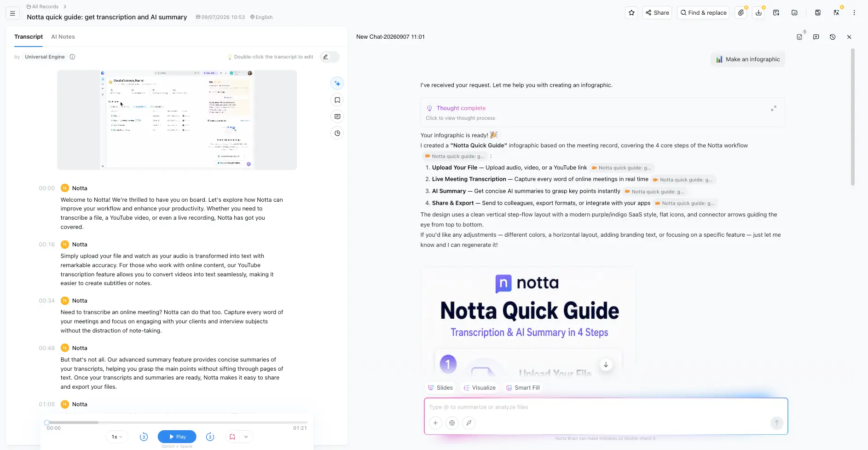Close the AI chat panel
This screenshot has height=450, width=868.
(849, 37)
